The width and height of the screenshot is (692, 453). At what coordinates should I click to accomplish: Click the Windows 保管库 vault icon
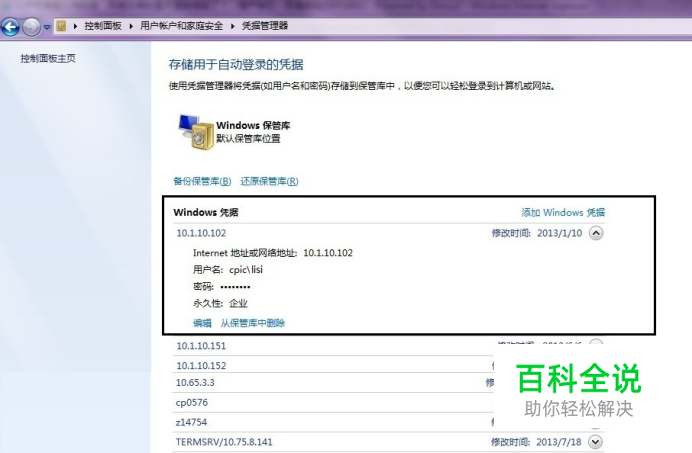click(196, 132)
